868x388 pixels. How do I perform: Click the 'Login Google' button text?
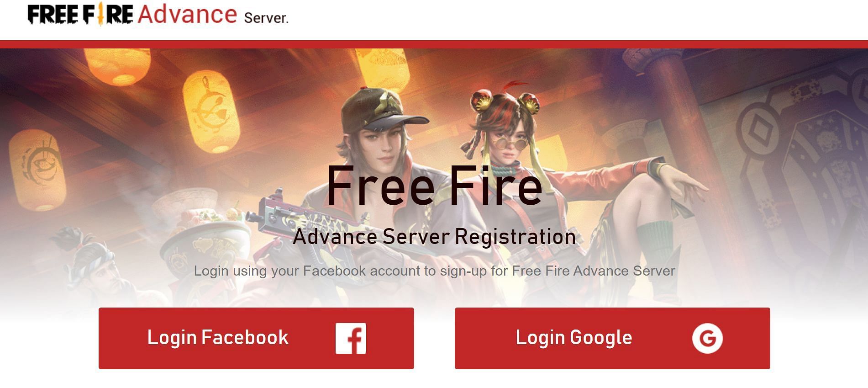pos(574,338)
